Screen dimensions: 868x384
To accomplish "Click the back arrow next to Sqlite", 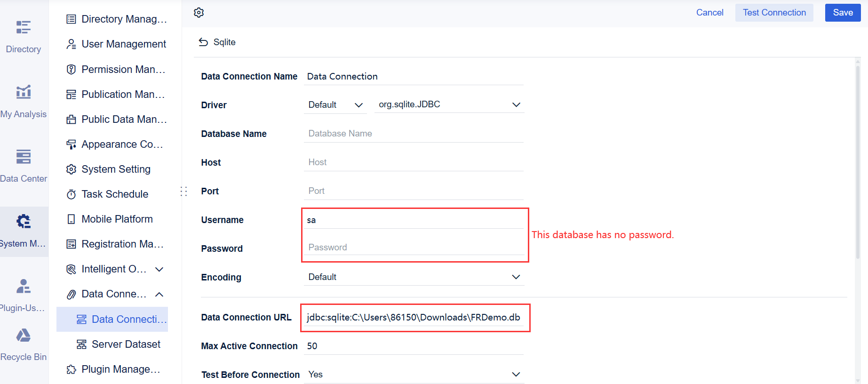I will coord(203,42).
